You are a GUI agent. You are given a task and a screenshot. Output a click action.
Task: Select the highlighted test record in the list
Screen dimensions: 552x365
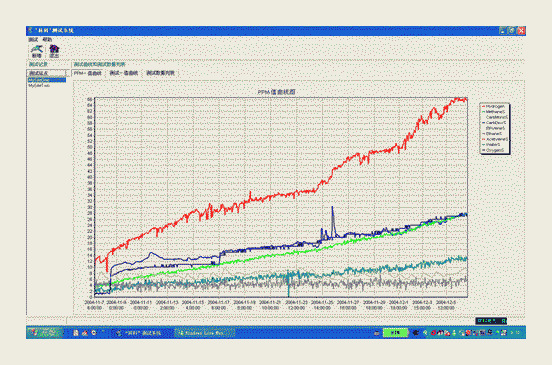coord(47,80)
